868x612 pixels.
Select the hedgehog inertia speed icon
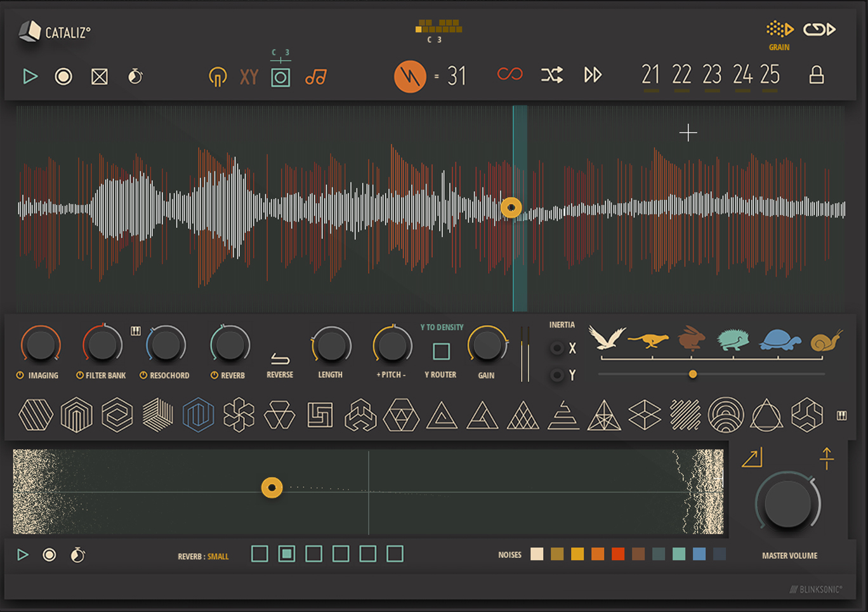point(733,340)
